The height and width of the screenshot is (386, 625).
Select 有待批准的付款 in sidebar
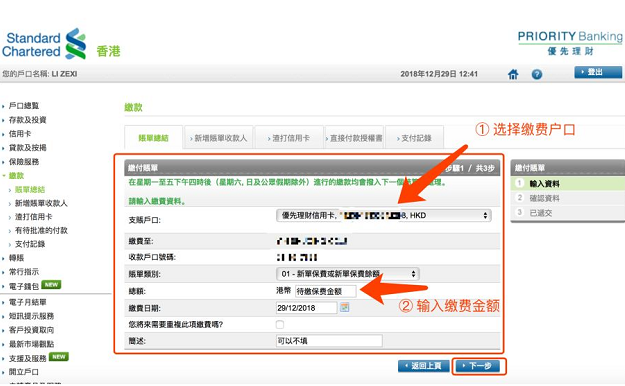pos(41,230)
